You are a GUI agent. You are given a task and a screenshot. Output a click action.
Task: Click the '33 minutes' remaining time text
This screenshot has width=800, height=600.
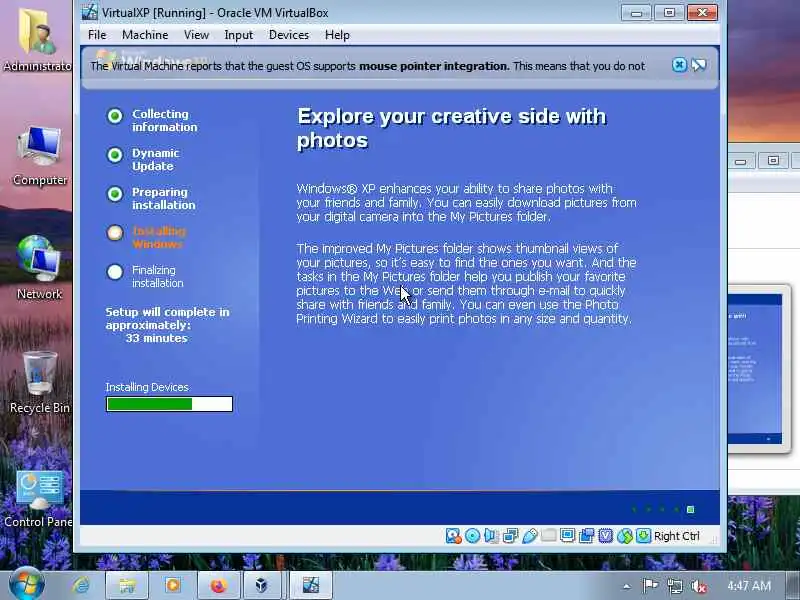coord(157,338)
